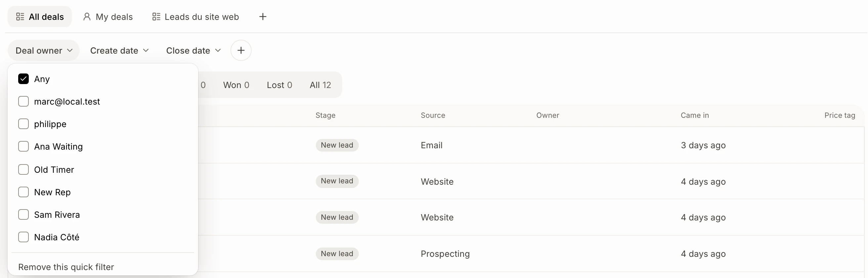
Task: Select the Nadia Côté checkbox
Action: pos(23,237)
